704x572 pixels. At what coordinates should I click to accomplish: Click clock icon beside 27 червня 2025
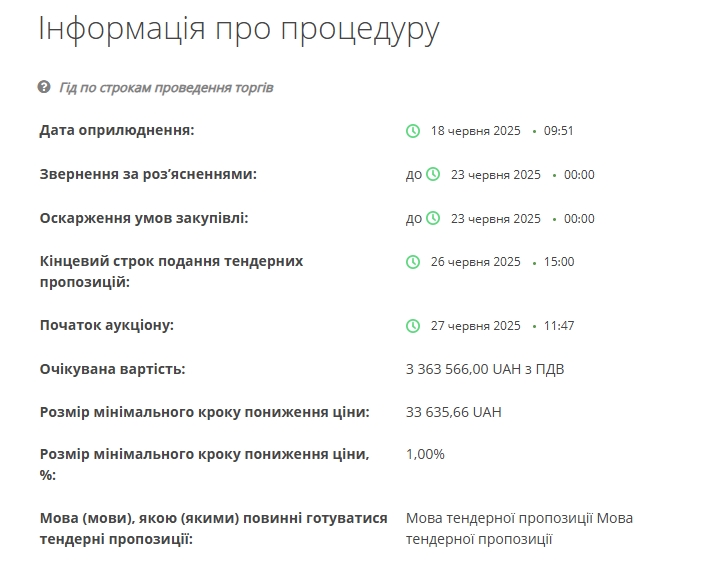coord(413,326)
